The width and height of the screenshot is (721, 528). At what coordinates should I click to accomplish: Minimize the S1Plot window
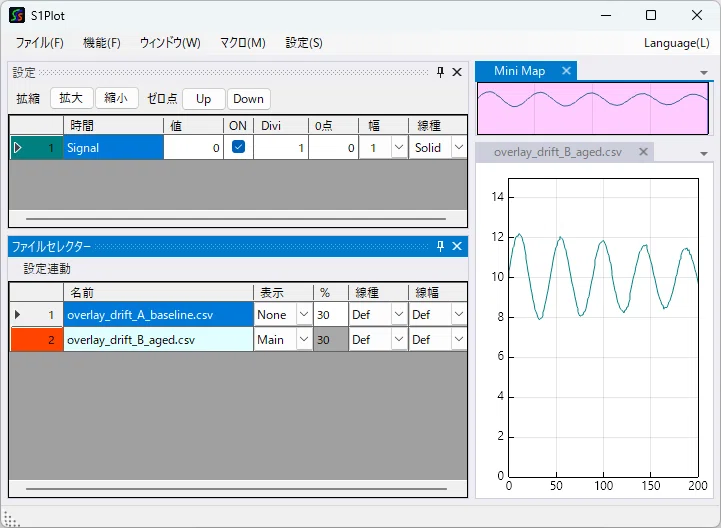[x=606, y=15]
